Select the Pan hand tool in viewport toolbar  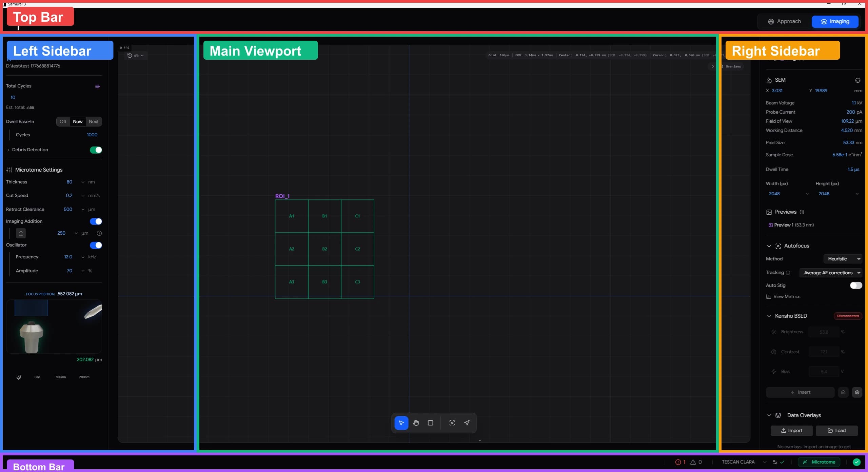point(416,423)
